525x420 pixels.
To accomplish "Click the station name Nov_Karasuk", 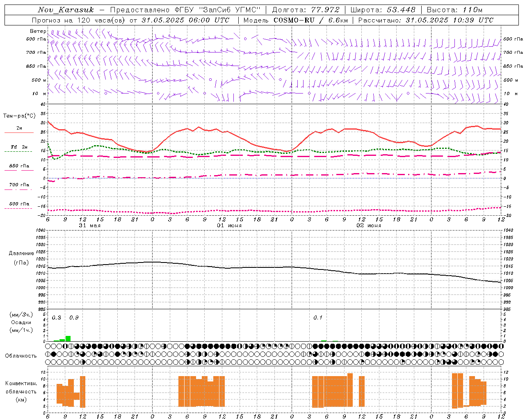I will (x=66, y=10).
